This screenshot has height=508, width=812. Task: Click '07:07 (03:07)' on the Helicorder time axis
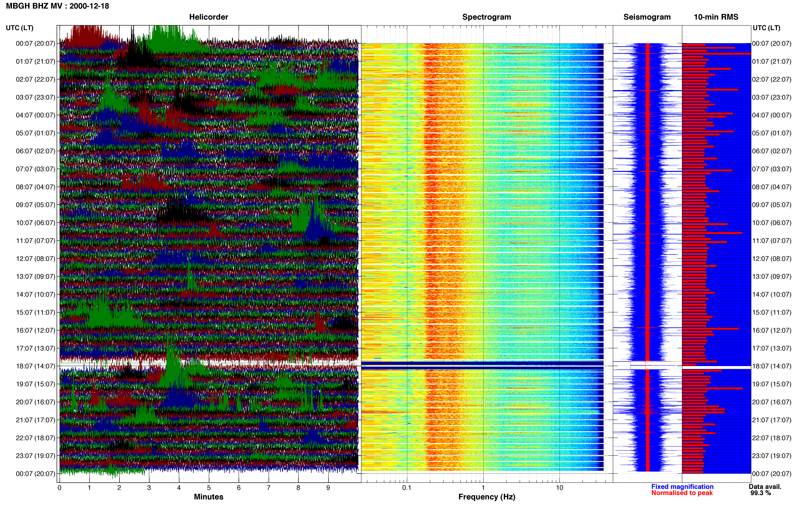(36, 169)
